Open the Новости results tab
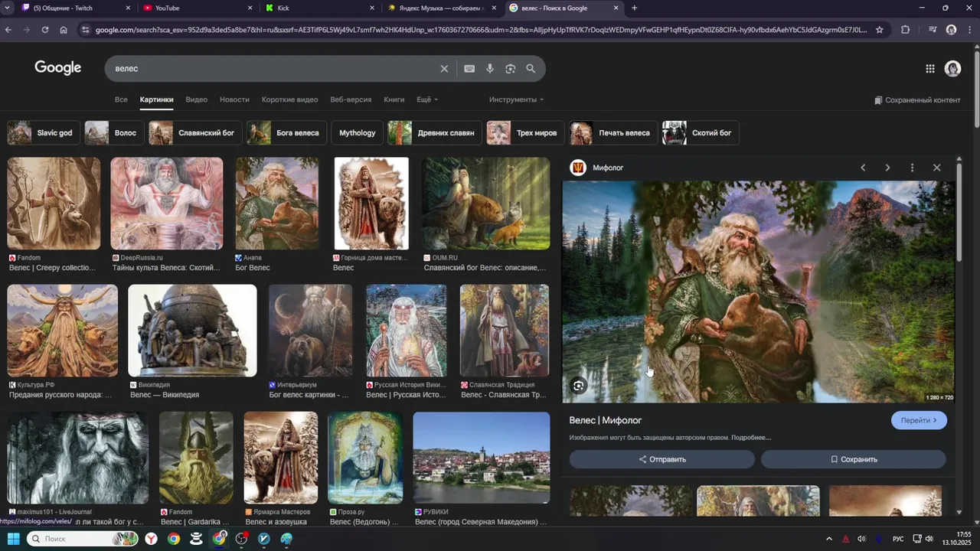980x551 pixels. [234, 99]
